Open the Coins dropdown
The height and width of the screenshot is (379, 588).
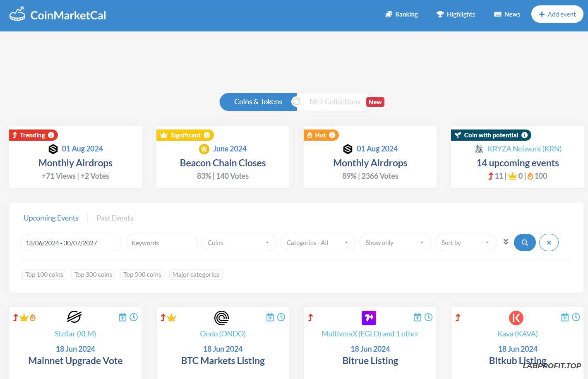(238, 243)
